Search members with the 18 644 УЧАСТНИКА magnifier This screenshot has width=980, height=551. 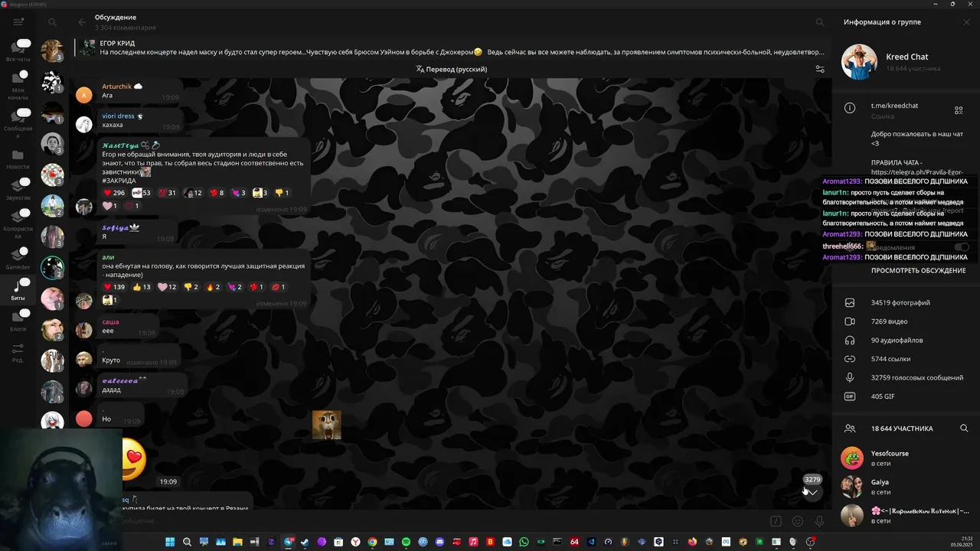pyautogui.click(x=964, y=429)
